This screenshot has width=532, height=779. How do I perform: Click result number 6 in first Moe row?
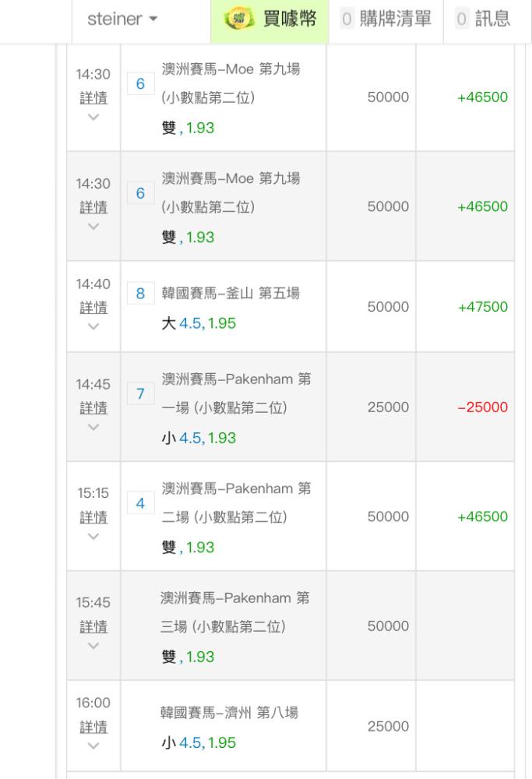pyautogui.click(x=140, y=84)
